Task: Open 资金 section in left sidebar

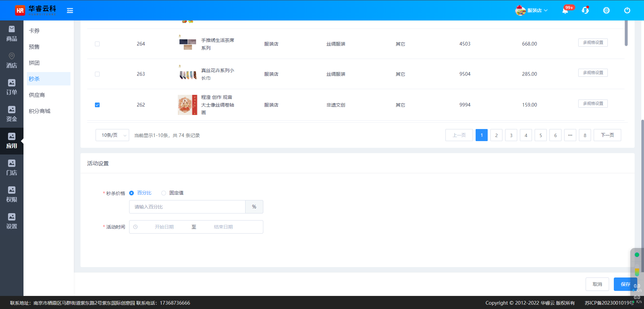Action: click(x=12, y=114)
